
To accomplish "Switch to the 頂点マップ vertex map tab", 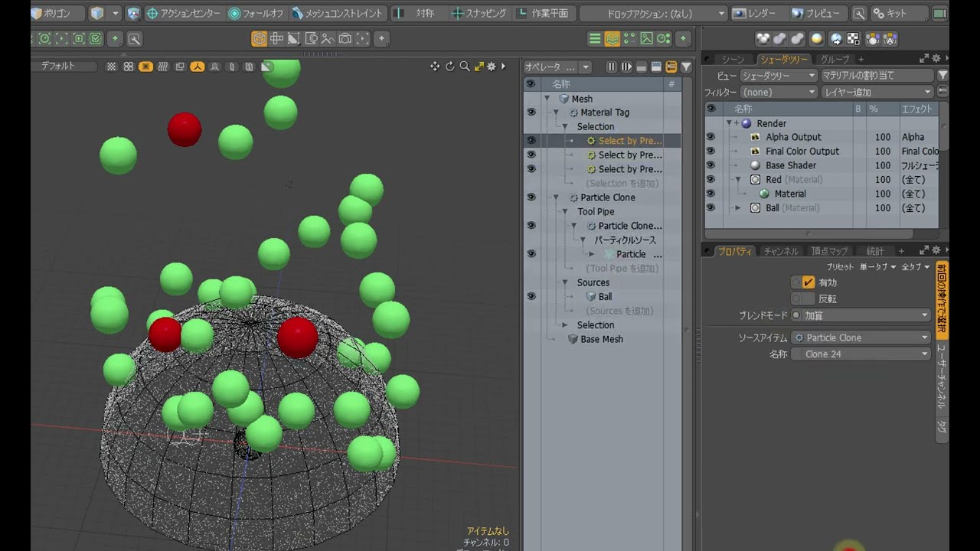I will [x=830, y=251].
